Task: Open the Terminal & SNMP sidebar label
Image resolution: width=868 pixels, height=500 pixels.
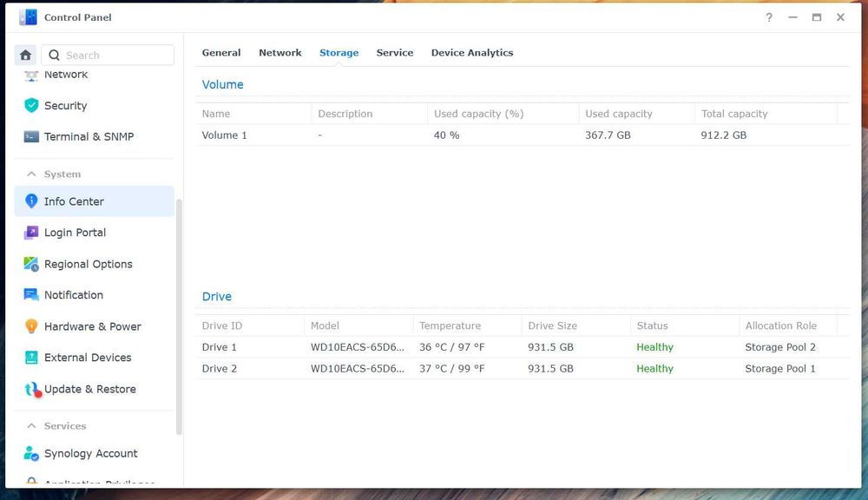Action: click(x=89, y=136)
